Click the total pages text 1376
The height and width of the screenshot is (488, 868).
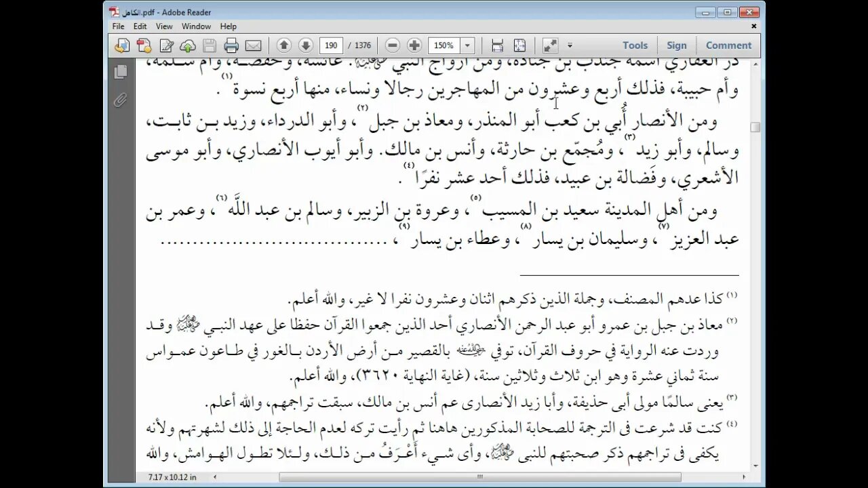(x=363, y=45)
